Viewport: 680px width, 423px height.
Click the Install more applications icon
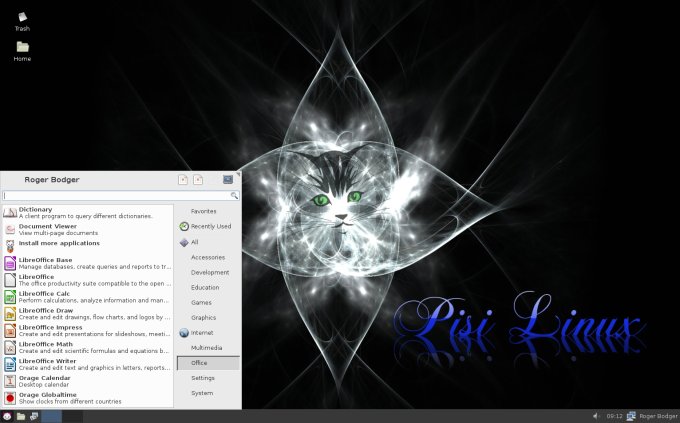click(x=10, y=246)
